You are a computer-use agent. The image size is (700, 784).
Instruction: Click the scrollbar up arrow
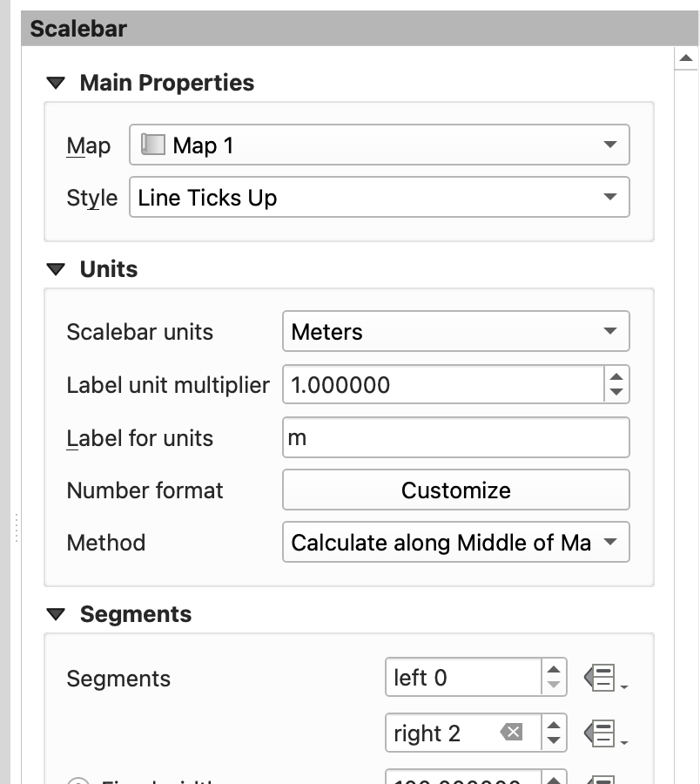pyautogui.click(x=686, y=59)
